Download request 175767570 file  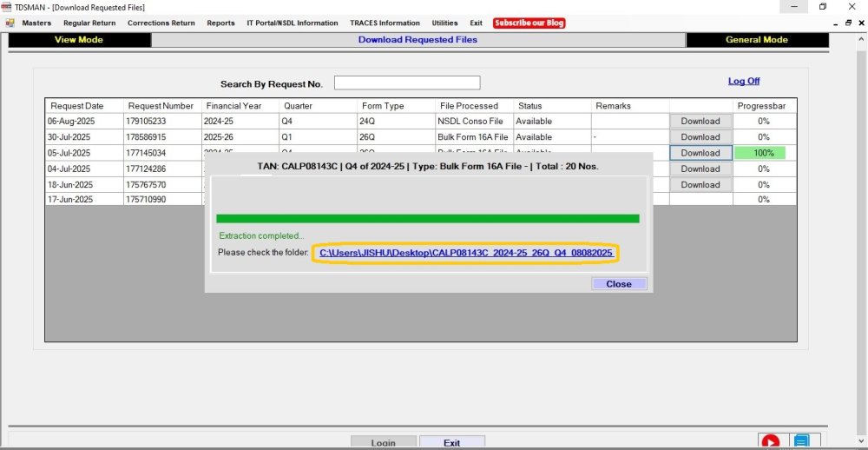click(700, 184)
